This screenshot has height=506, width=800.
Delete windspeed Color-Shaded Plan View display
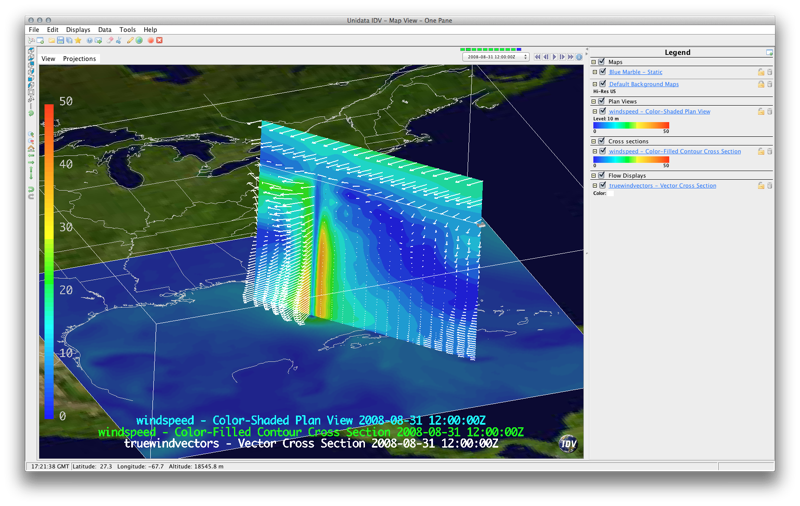[x=769, y=112]
